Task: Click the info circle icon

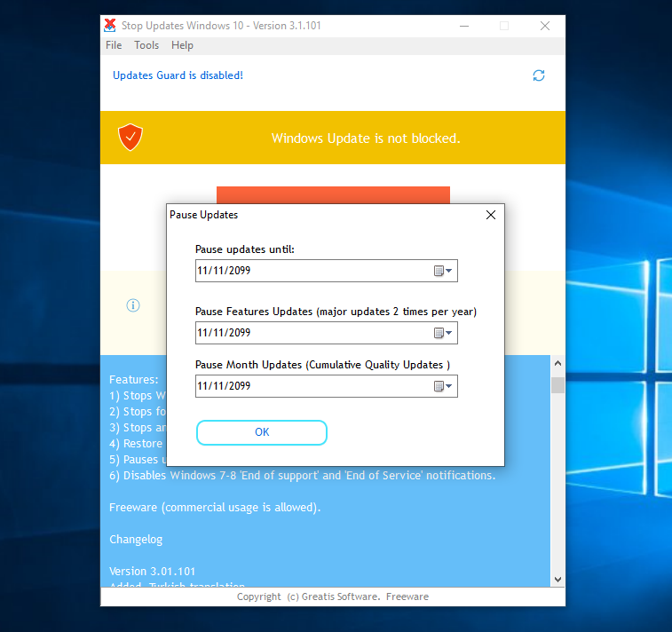Action: pos(133,305)
